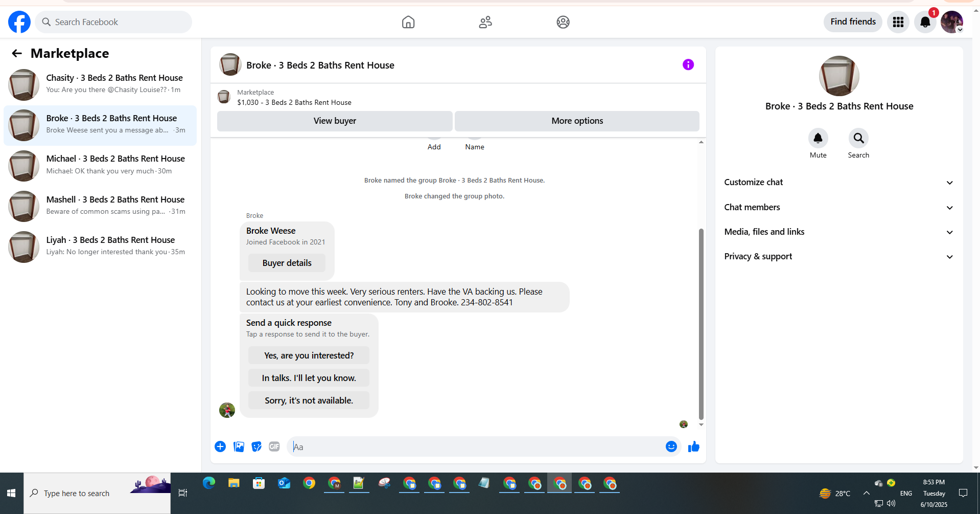The height and width of the screenshot is (514, 980).
Task: Open the account profile picture menu
Action: [952, 22]
